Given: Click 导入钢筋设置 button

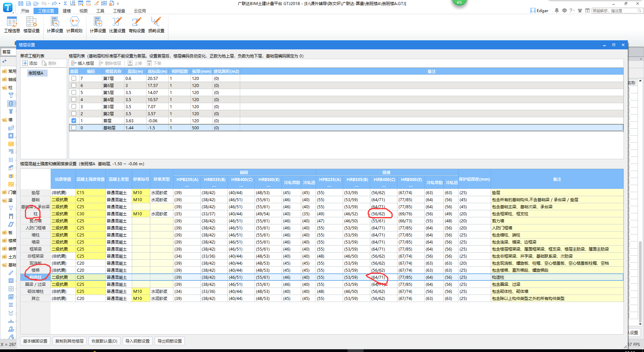Looking at the screenshot, I should 138,341.
